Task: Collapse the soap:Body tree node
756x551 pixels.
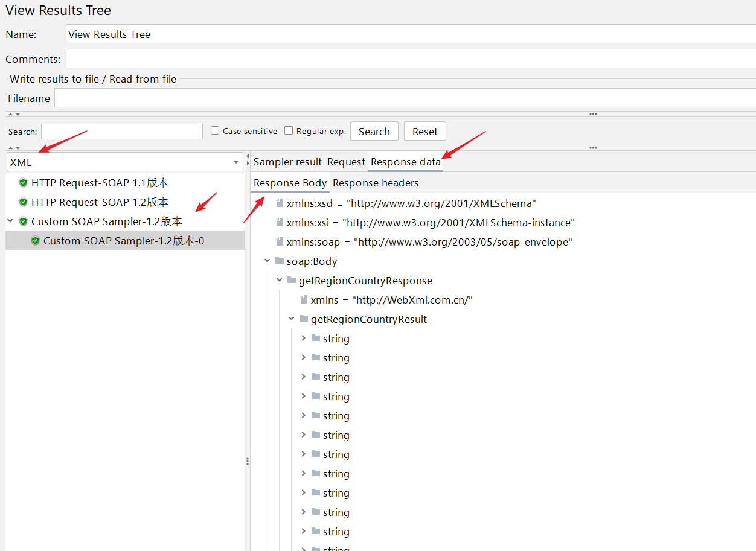Action: (x=267, y=261)
